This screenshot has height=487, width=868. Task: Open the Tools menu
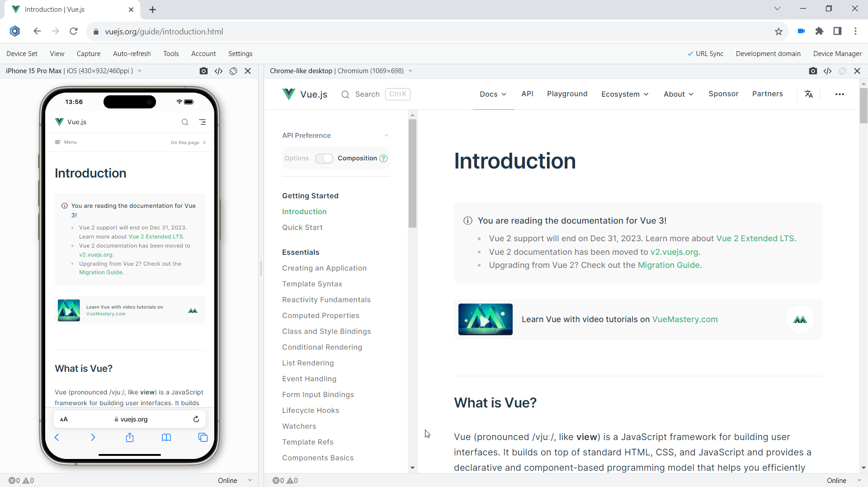(171, 53)
